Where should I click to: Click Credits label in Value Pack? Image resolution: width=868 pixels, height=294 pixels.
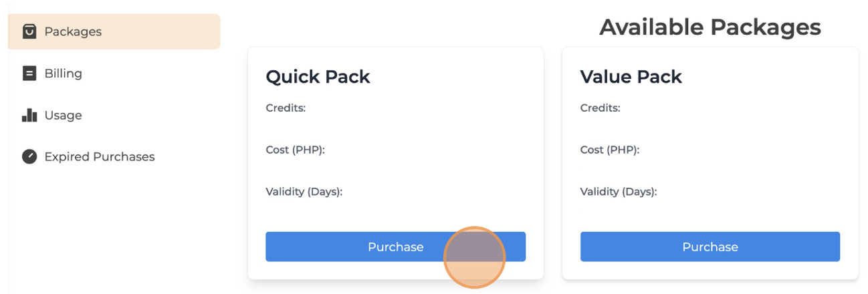tap(600, 108)
